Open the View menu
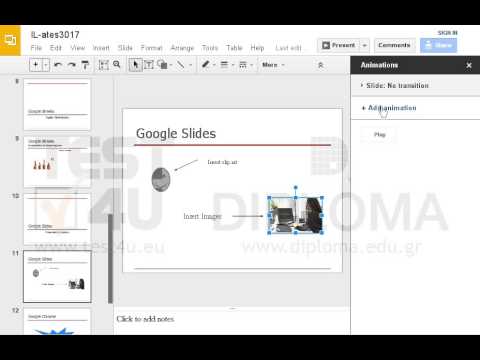 click(x=78, y=48)
